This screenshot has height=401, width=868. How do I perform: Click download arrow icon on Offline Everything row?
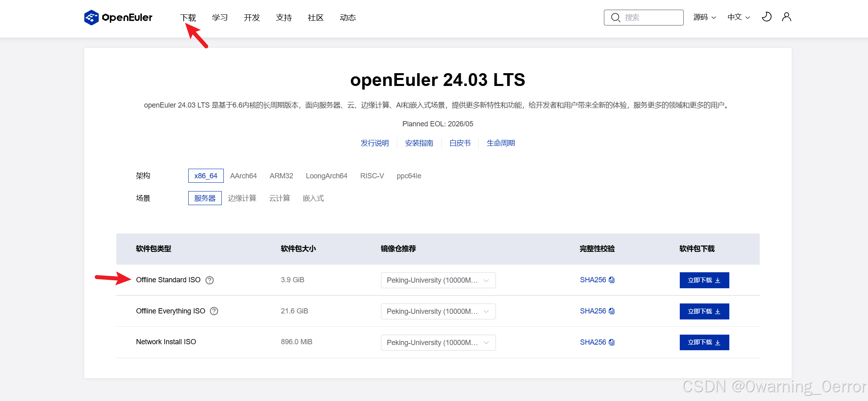point(717,311)
